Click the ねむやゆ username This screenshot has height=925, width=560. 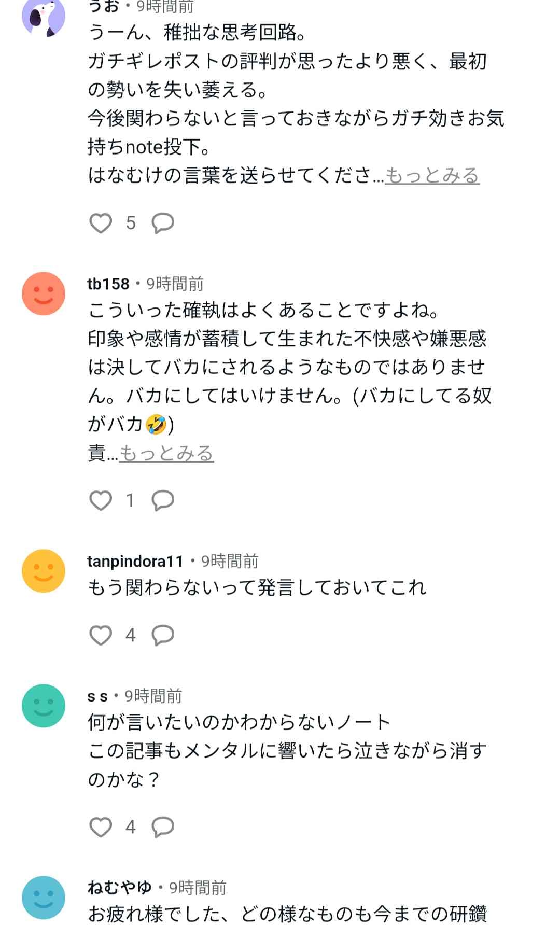click(120, 888)
